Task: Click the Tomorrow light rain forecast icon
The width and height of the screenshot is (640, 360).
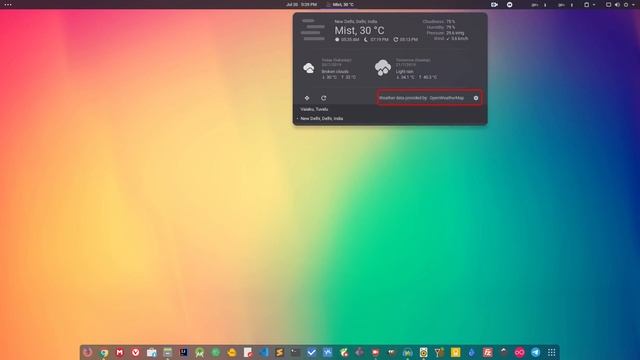Action: click(x=383, y=67)
